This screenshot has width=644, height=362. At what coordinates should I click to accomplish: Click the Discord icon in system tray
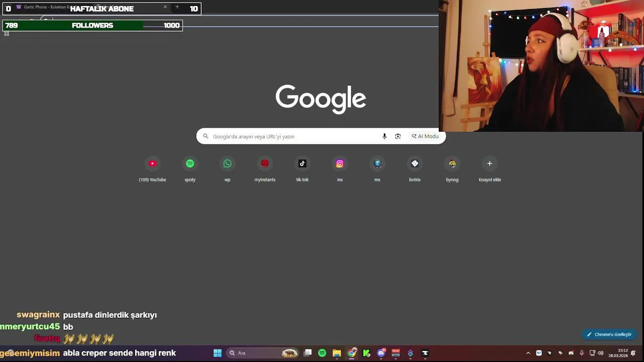[x=571, y=353]
